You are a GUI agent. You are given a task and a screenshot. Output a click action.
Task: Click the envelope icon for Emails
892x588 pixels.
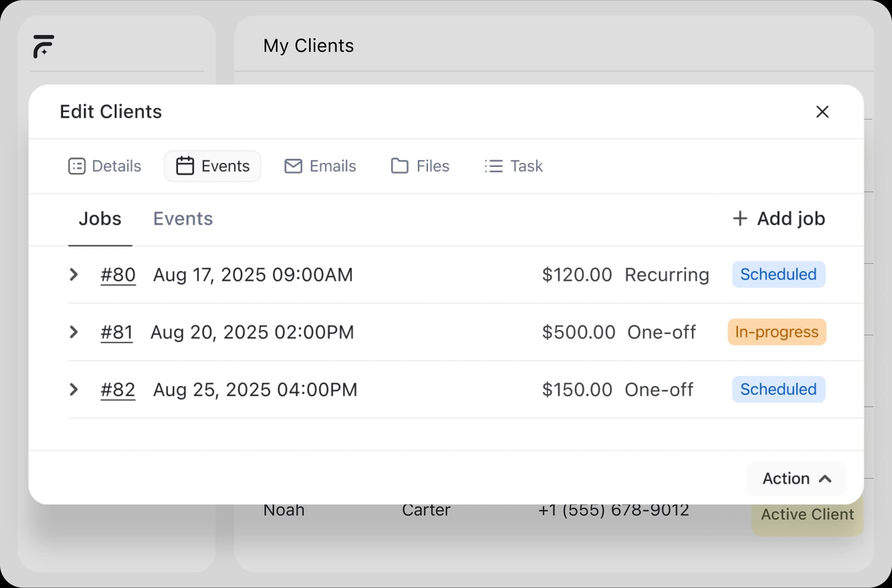pos(293,166)
